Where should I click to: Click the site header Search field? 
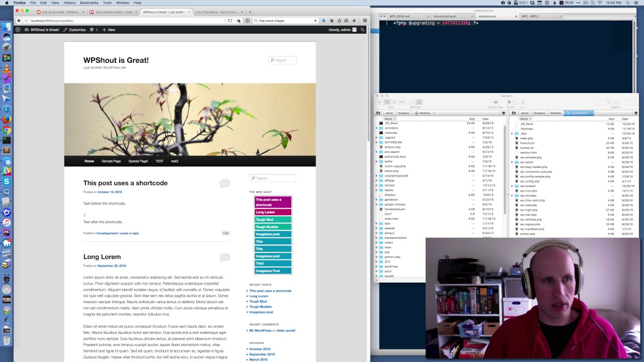tap(283, 60)
